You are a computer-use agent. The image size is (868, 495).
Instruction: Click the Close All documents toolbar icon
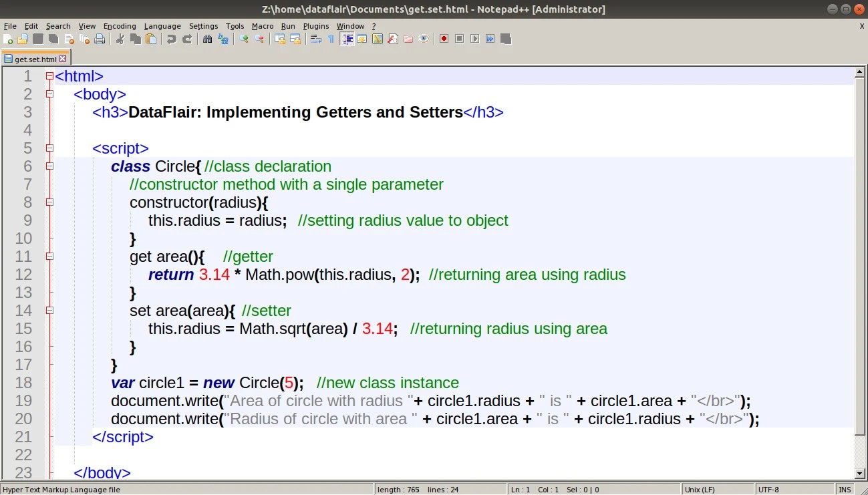click(84, 39)
